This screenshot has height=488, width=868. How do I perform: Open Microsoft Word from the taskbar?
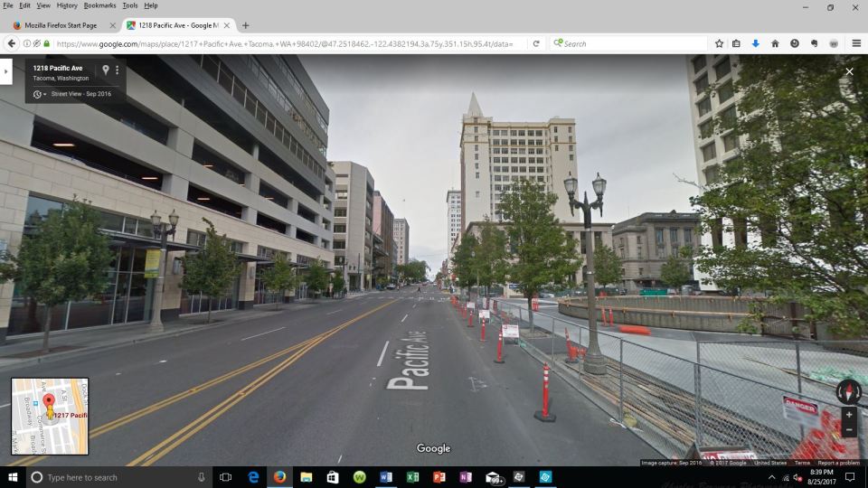386,477
